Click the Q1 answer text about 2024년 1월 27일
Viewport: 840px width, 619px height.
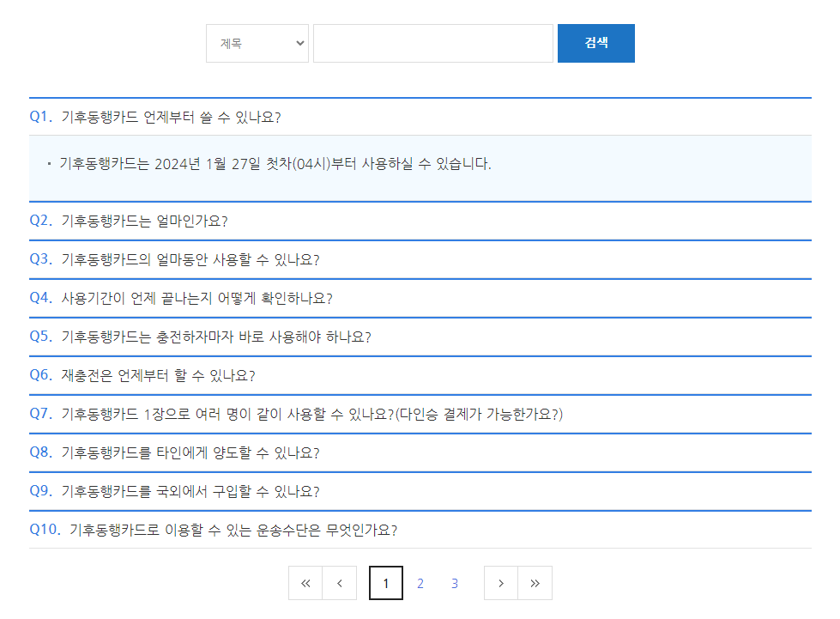(x=275, y=163)
